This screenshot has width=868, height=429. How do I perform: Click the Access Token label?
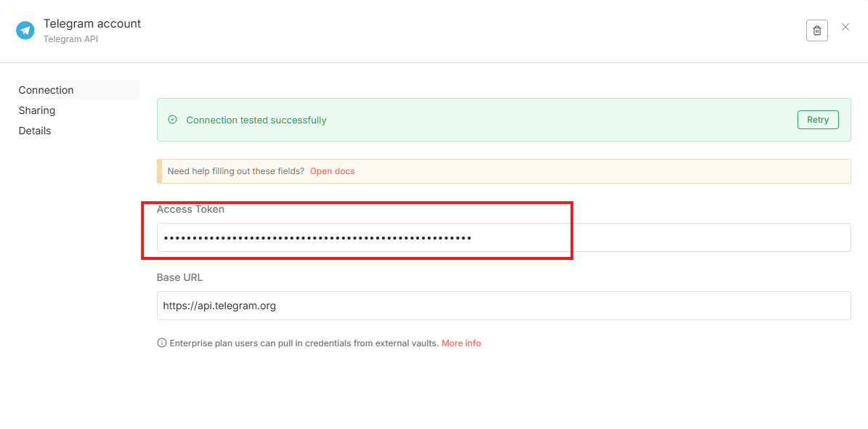pyautogui.click(x=190, y=209)
